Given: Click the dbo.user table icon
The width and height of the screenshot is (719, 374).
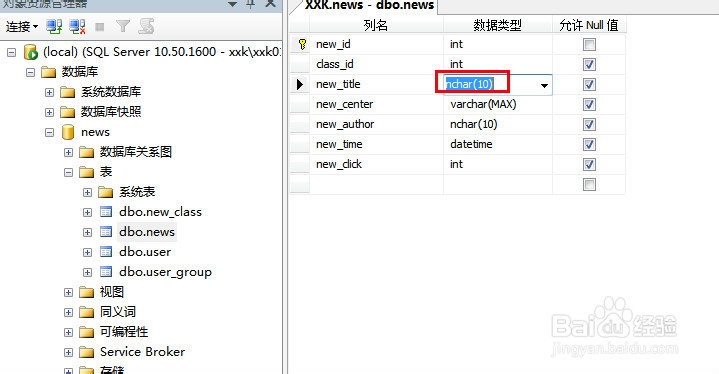Looking at the screenshot, I should pyautogui.click(x=106, y=252).
